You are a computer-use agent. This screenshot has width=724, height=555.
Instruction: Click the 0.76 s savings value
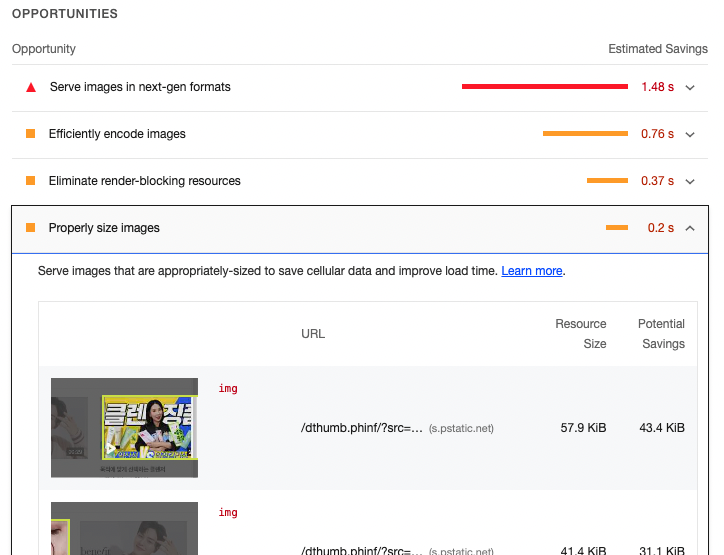pyautogui.click(x=658, y=134)
